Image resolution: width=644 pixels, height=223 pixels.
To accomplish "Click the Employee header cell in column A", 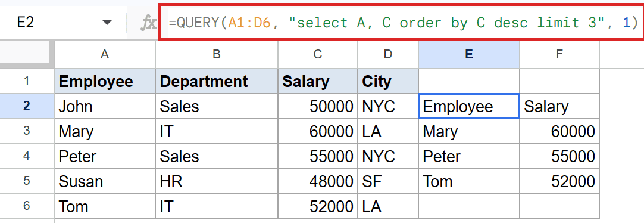I will coord(105,81).
